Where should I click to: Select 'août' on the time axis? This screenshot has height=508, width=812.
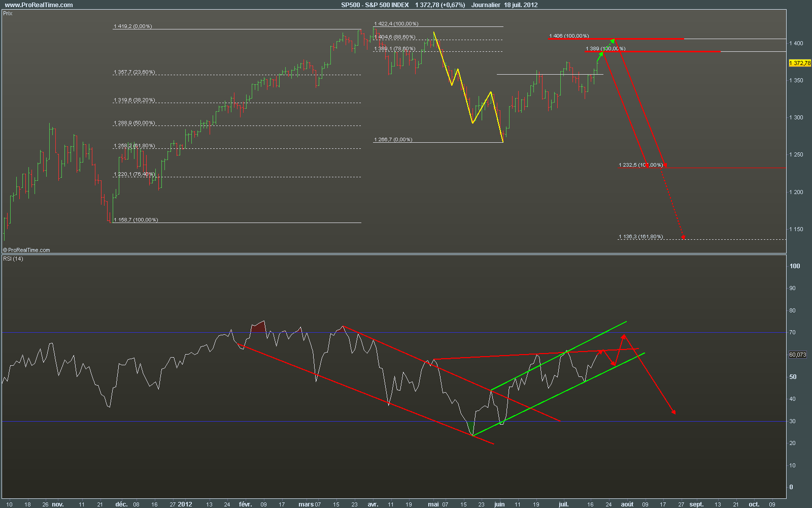coord(627,504)
